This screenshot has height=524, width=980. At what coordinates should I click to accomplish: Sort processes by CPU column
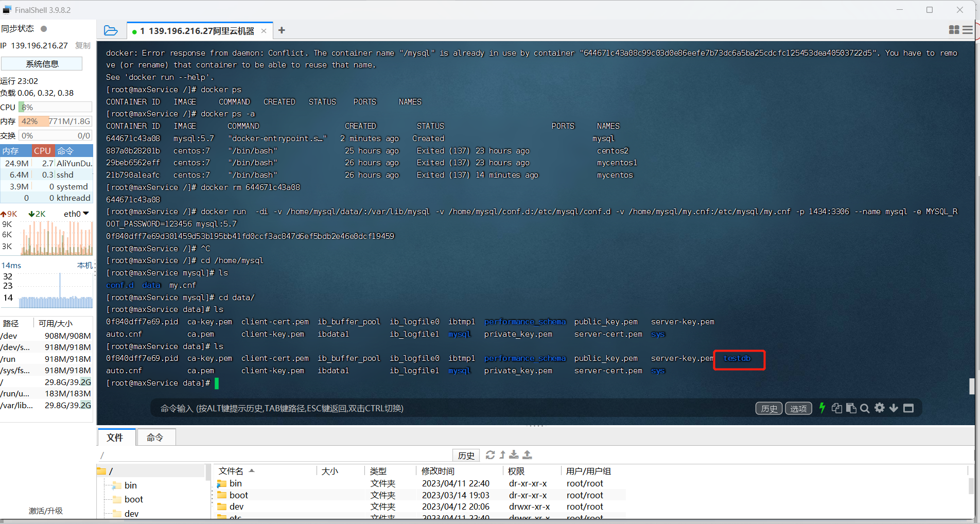pos(43,151)
